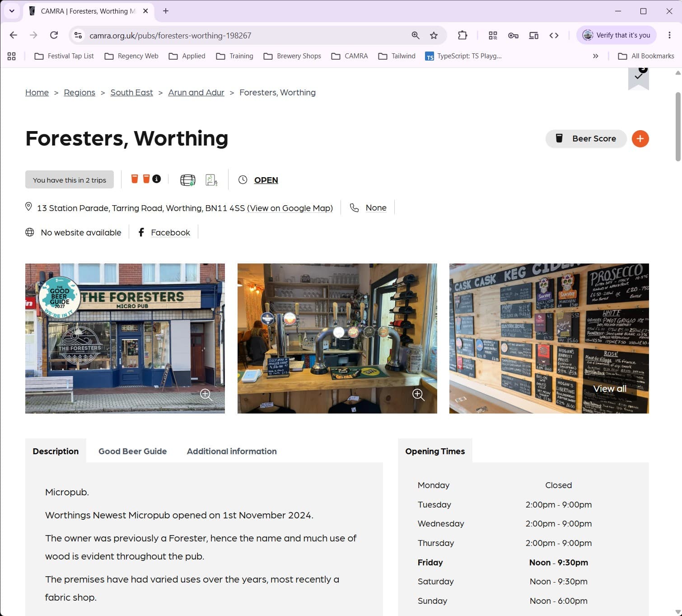
Task: Select the Opening Times tab
Action: [435, 451]
